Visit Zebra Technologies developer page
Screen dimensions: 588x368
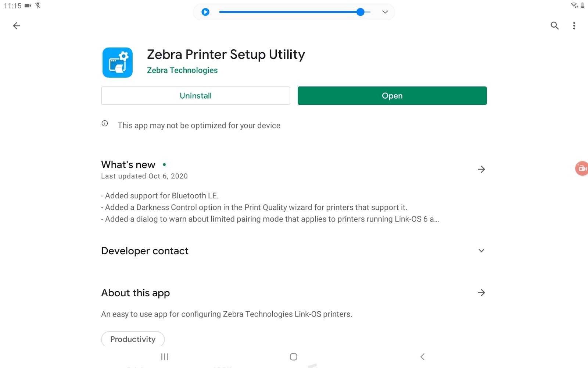coord(182,70)
